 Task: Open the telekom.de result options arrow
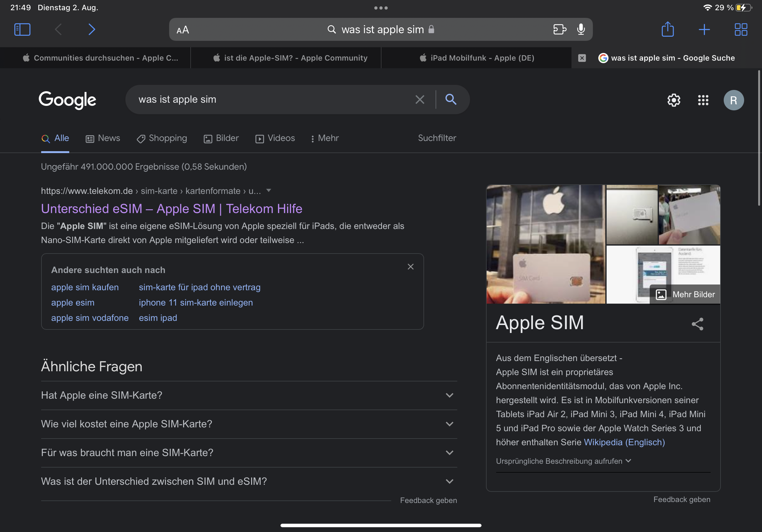point(269,190)
